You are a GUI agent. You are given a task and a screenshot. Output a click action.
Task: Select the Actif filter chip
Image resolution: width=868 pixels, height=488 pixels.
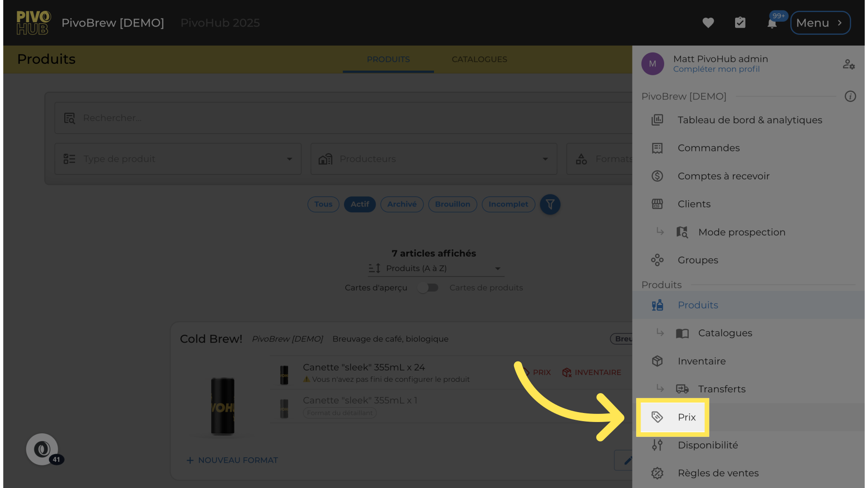point(360,204)
